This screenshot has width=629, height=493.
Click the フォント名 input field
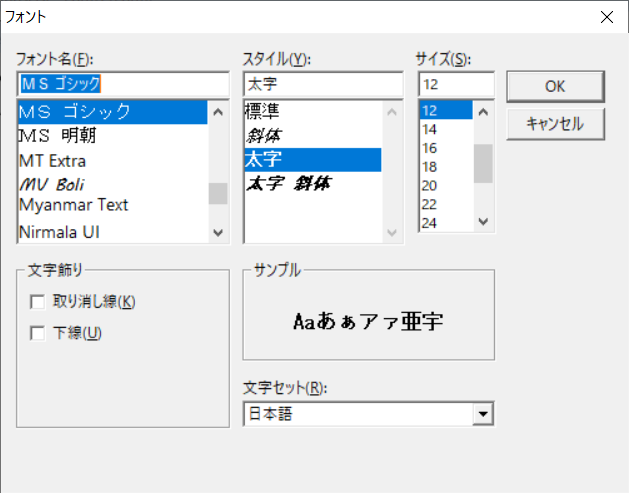pyautogui.click(x=123, y=84)
